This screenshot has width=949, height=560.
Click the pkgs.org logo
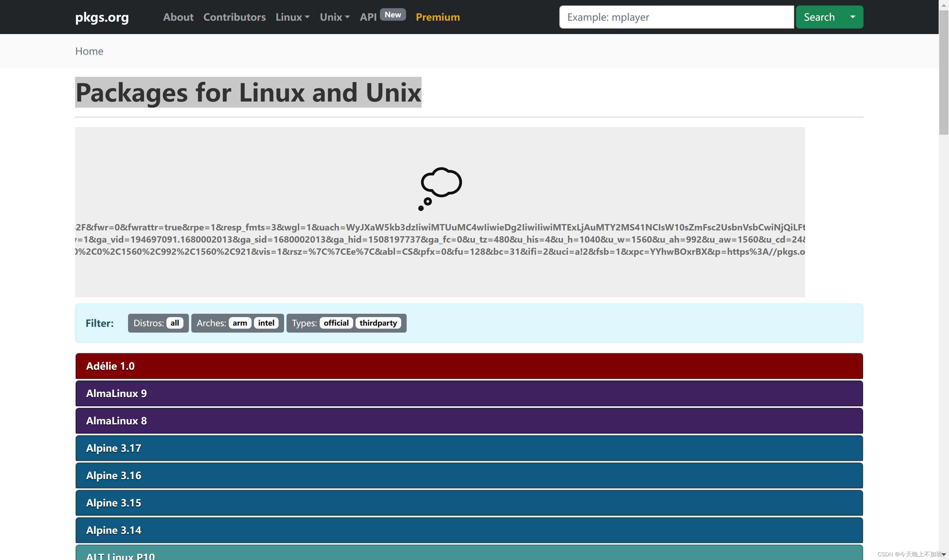click(x=101, y=17)
